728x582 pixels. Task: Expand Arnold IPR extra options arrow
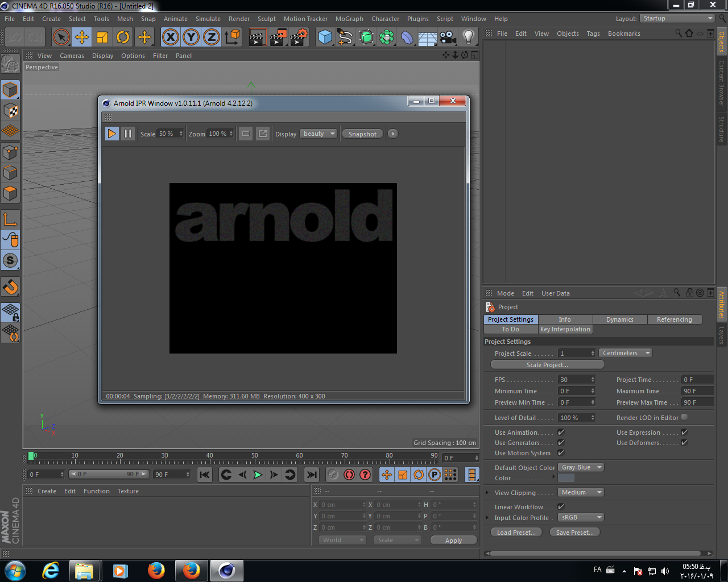[392, 134]
